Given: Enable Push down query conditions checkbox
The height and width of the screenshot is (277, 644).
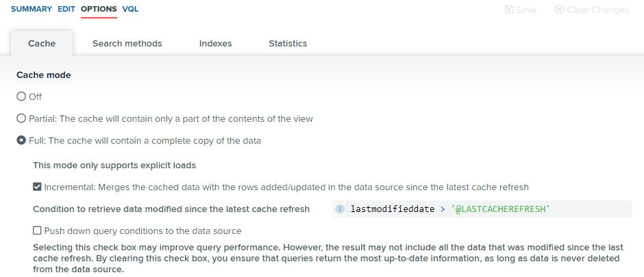Looking at the screenshot, I should tap(38, 230).
